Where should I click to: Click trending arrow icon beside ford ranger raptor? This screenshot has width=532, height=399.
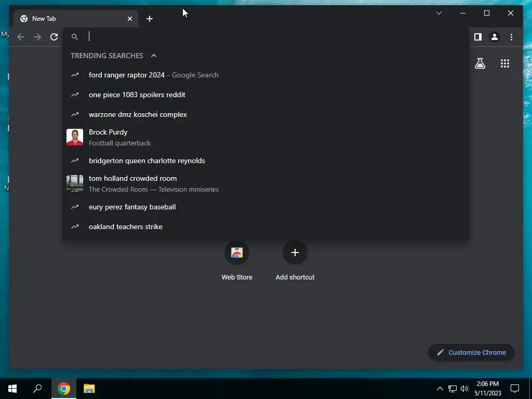pos(75,75)
